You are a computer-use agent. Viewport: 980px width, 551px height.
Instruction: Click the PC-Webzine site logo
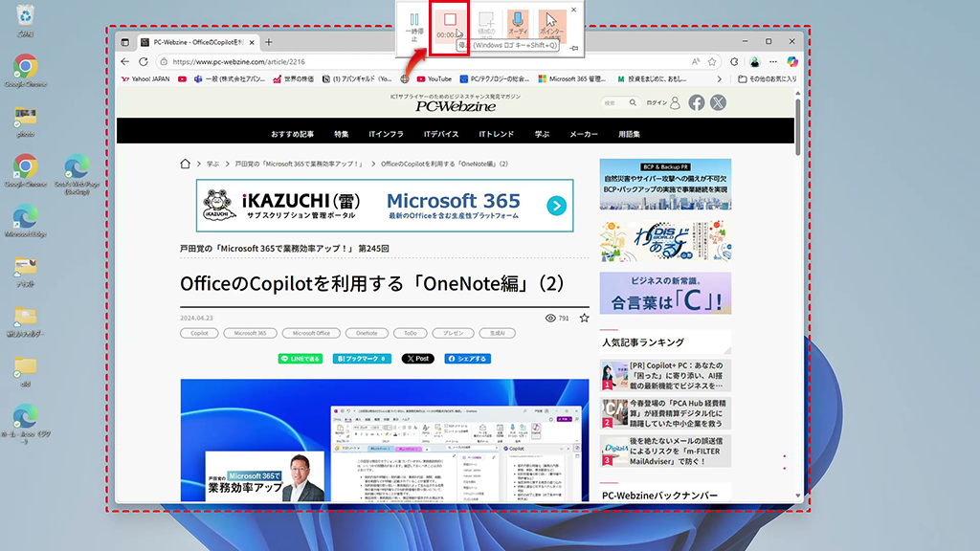tap(456, 106)
